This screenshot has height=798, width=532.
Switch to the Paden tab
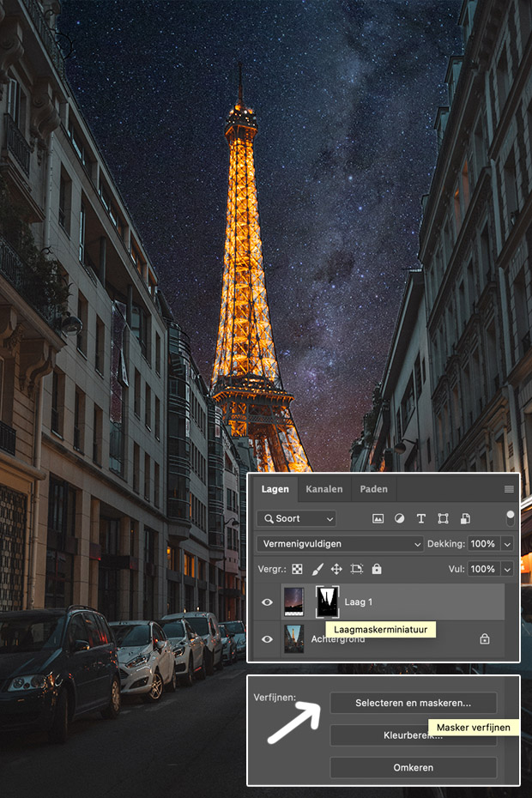tap(373, 489)
